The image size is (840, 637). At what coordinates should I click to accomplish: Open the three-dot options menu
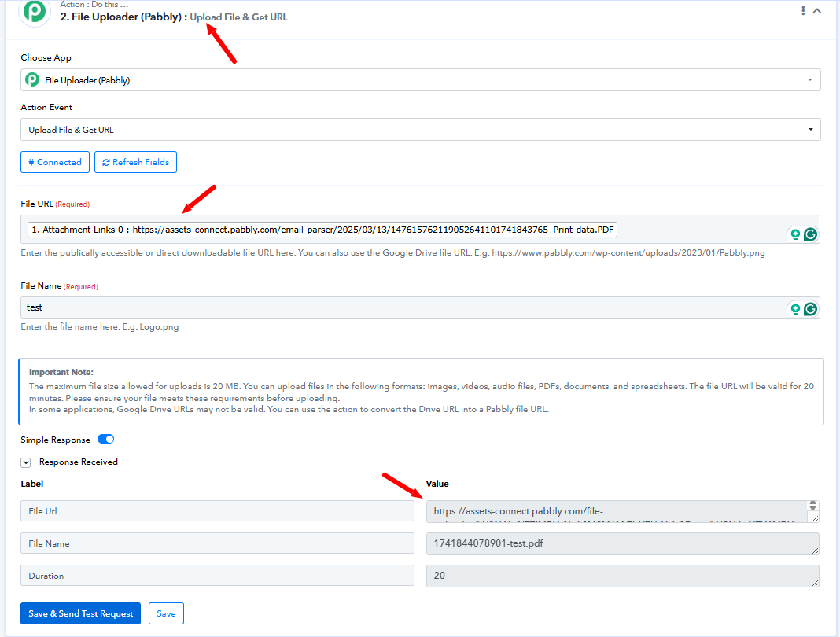pyautogui.click(x=802, y=11)
